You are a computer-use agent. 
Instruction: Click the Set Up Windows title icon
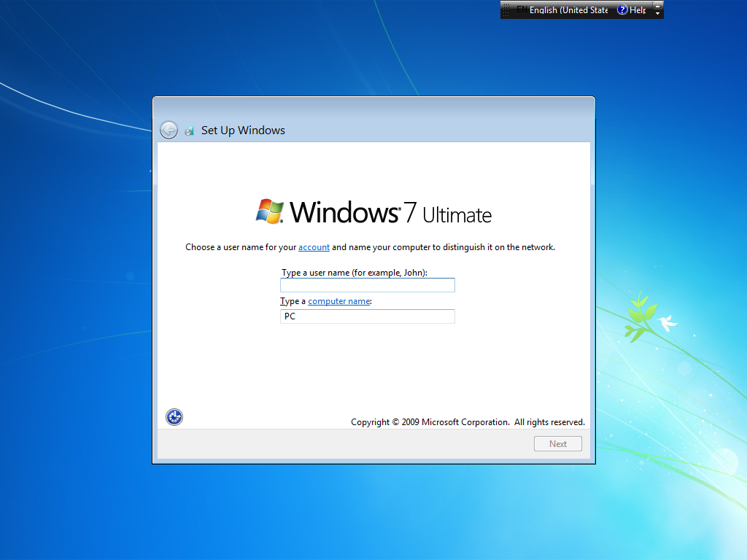(x=189, y=131)
